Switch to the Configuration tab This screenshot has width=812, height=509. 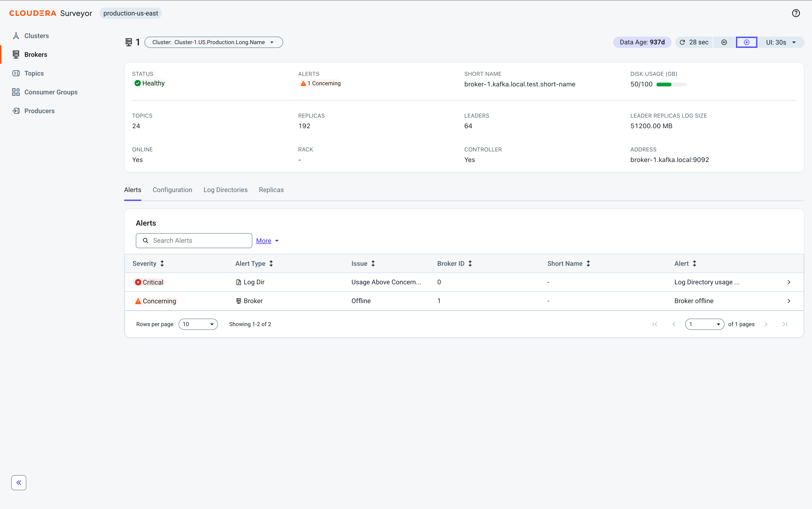tap(172, 190)
